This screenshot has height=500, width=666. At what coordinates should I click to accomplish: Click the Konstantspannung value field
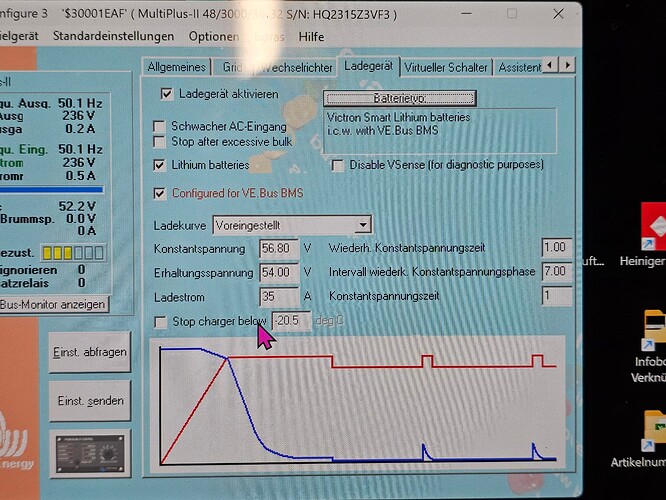tap(279, 249)
